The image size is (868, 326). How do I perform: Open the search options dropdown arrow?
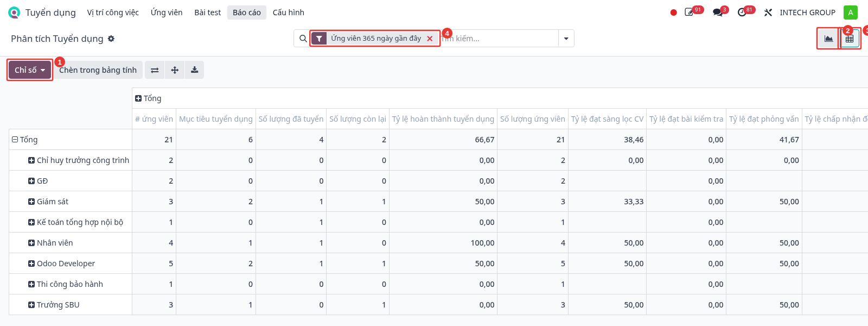pos(566,39)
